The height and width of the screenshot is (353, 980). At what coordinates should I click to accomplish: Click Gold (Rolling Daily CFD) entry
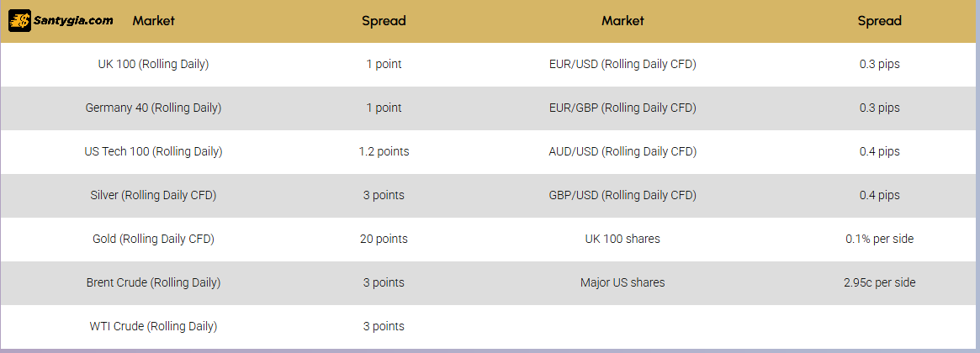click(153, 239)
